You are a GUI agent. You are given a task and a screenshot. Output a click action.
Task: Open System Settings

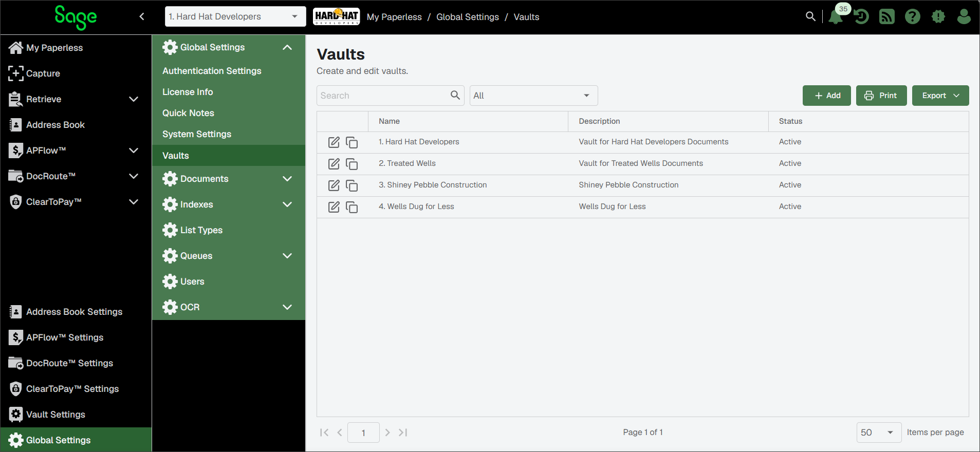(229, 134)
